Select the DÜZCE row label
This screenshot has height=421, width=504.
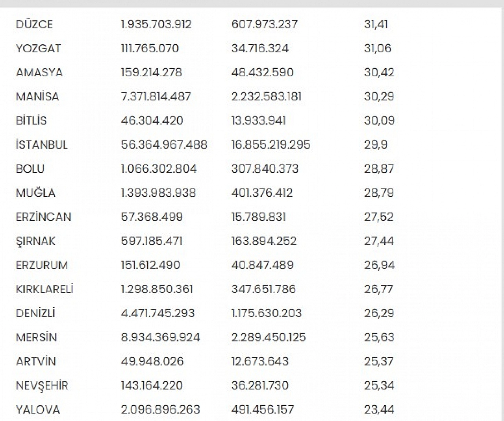click(x=34, y=24)
